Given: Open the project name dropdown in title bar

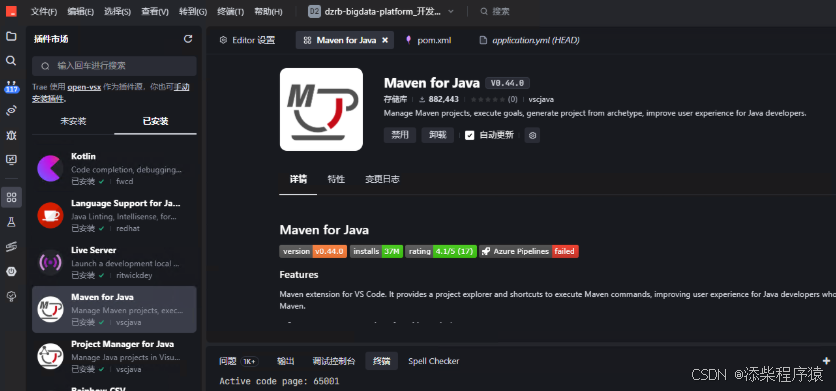Looking at the screenshot, I should click(x=381, y=11).
